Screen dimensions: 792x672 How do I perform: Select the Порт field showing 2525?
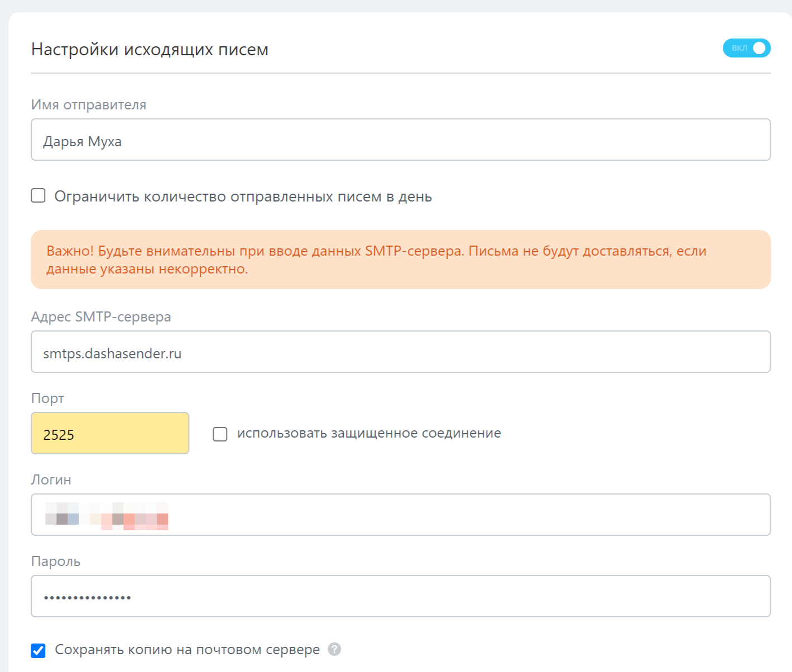[110, 433]
